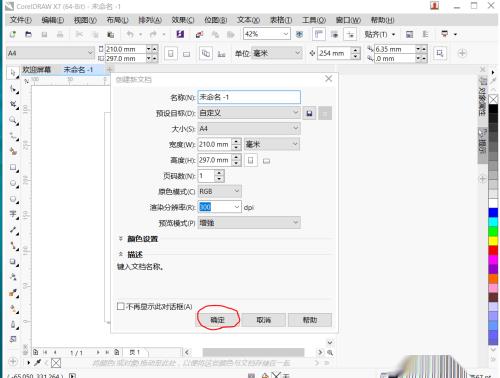Select the Pick tool in toolbox
The height and width of the screenshot is (378, 500).
point(13,73)
